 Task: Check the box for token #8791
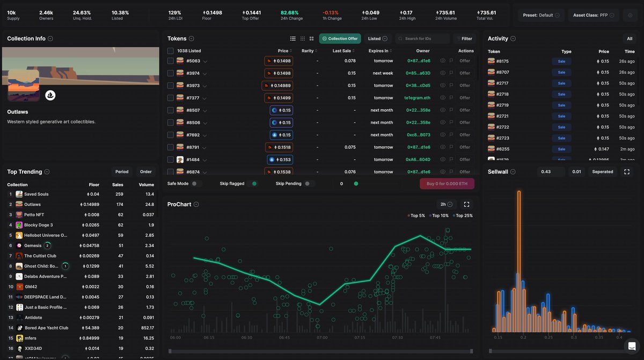[x=171, y=147]
